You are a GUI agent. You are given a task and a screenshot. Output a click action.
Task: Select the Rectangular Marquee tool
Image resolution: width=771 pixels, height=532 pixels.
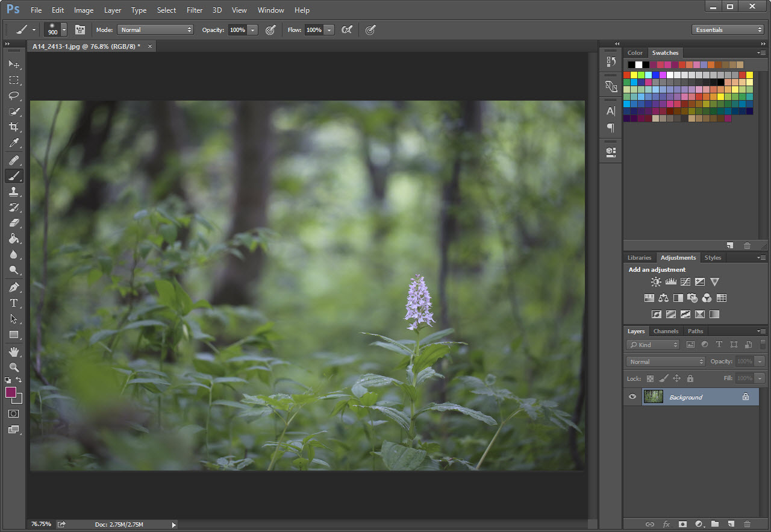click(14, 80)
